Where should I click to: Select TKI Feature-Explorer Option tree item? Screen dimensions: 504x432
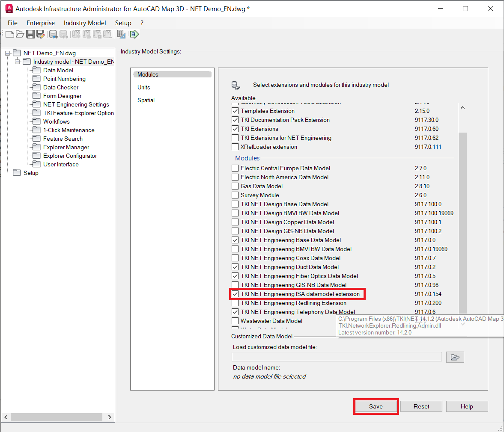[78, 113]
